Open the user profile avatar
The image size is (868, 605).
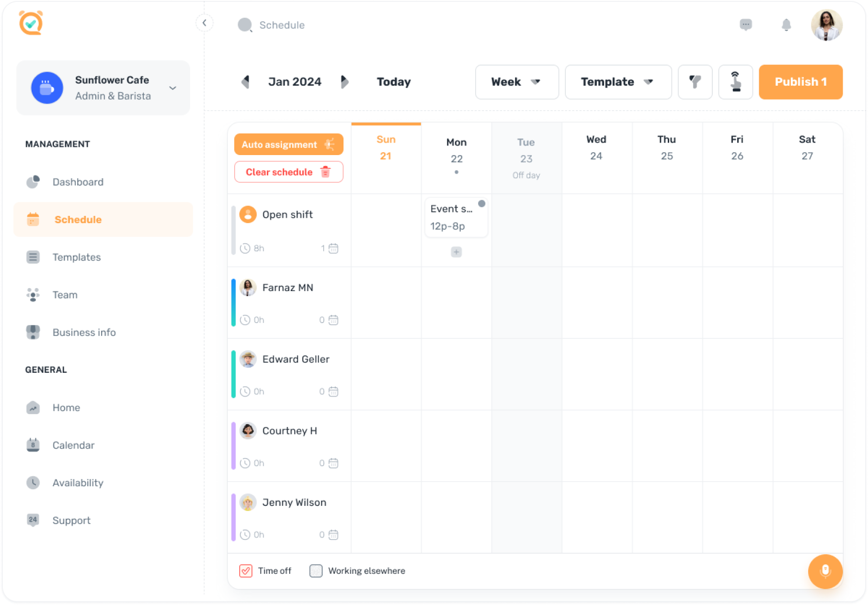826,25
